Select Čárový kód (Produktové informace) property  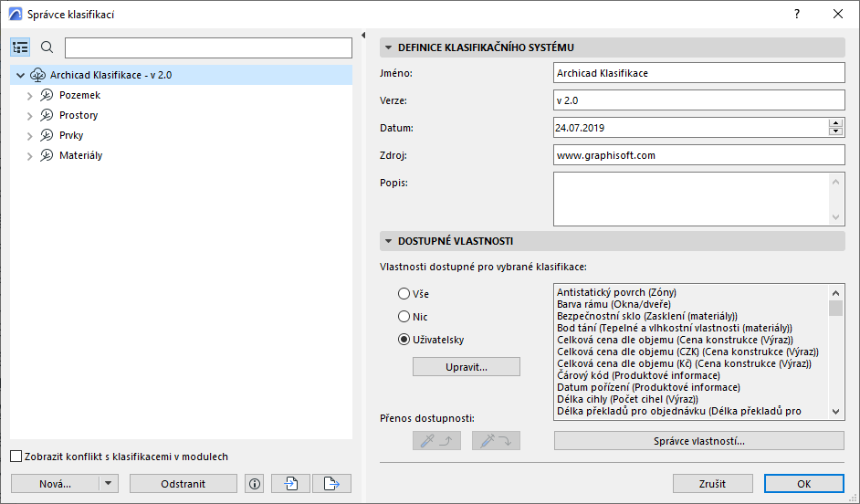[638, 375]
